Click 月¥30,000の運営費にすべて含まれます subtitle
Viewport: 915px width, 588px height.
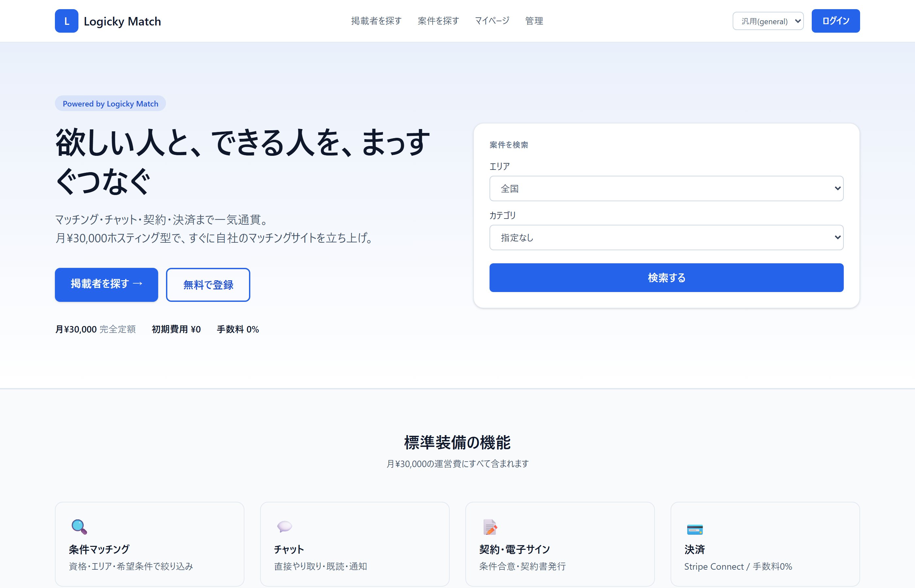pos(457,464)
